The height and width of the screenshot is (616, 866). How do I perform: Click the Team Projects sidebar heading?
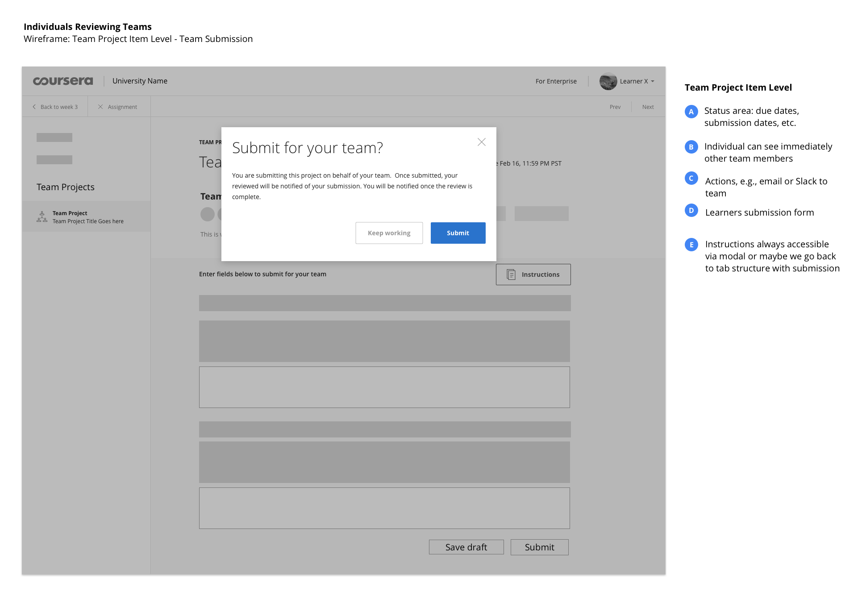[66, 187]
